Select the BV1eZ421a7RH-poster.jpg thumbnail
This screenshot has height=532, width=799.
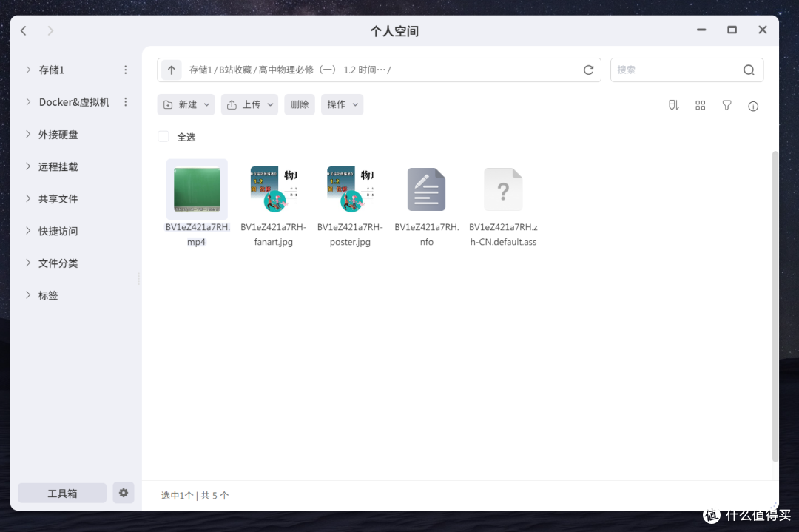tap(350, 189)
